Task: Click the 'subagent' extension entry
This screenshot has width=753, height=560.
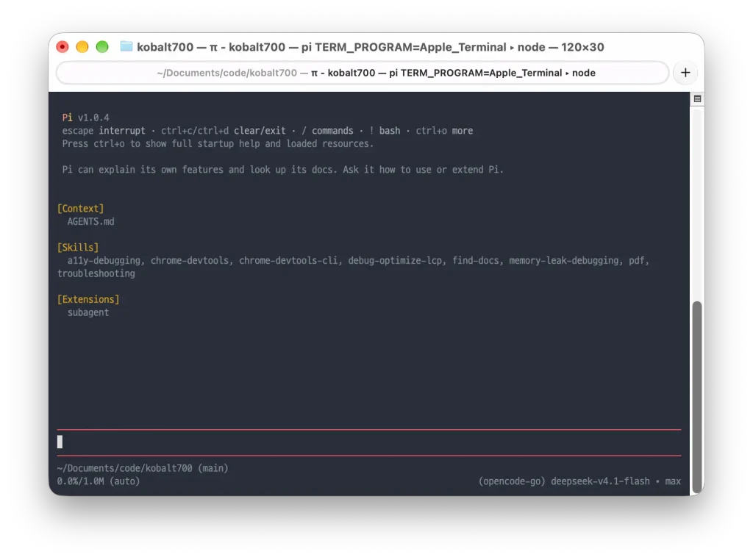Action: tap(88, 312)
